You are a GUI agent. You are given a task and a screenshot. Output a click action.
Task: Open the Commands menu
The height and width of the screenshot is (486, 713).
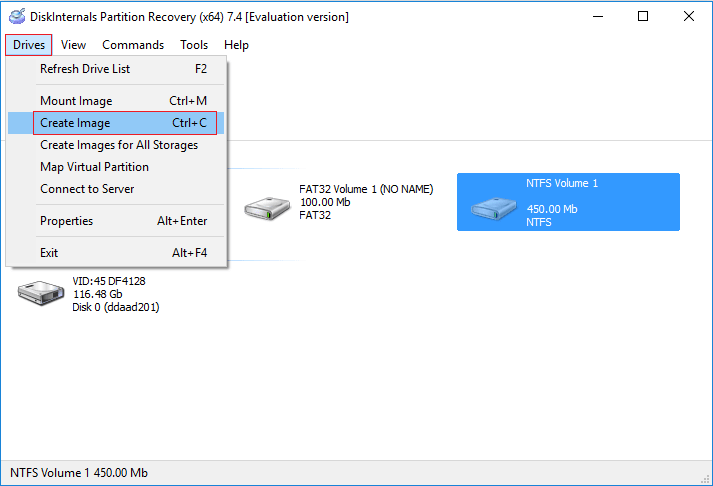pyautogui.click(x=133, y=45)
